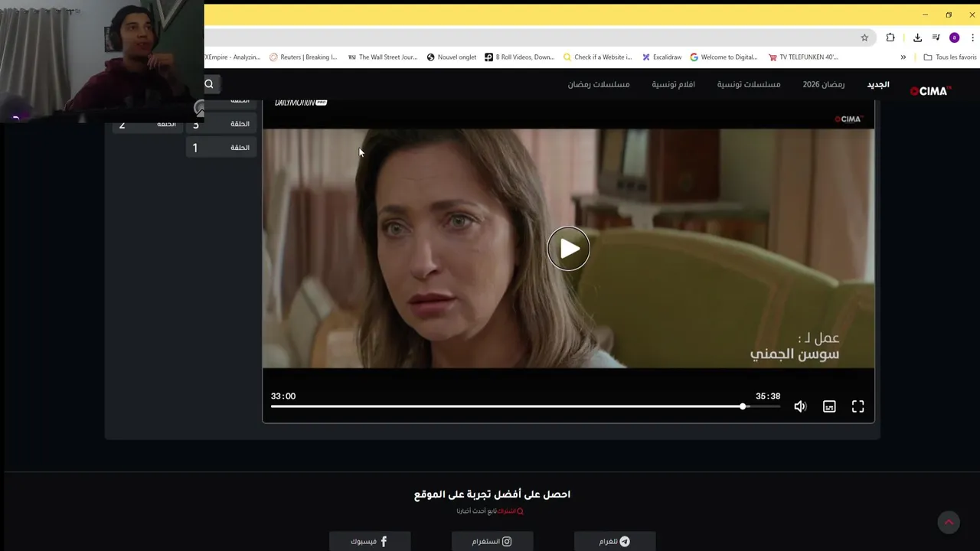Screen dimensions: 980x551
Task: Open the مسلسلات رمضان menu item
Action: (x=599, y=84)
